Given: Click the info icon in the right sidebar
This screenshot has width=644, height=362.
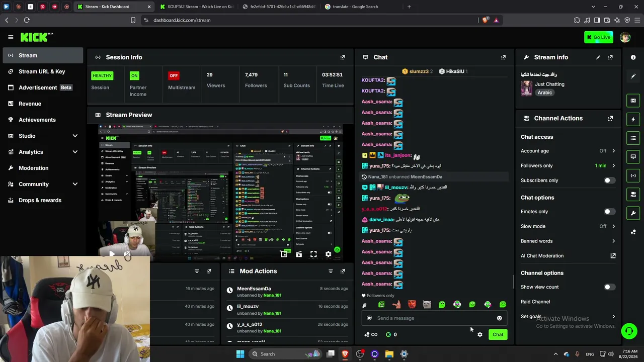Looking at the screenshot, I should (633, 57).
